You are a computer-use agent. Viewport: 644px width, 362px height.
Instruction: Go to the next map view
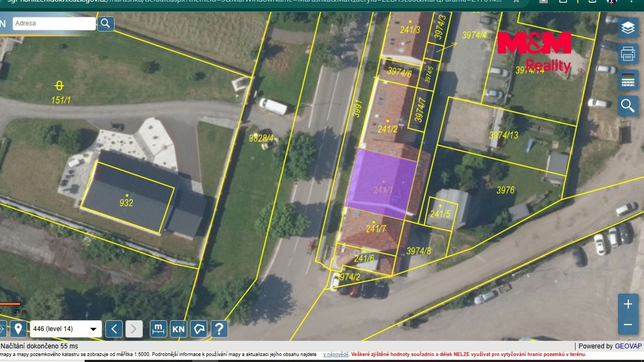coord(134,329)
